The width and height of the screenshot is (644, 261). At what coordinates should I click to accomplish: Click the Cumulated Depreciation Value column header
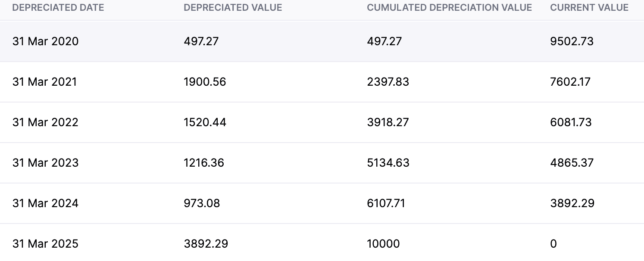pos(449,8)
